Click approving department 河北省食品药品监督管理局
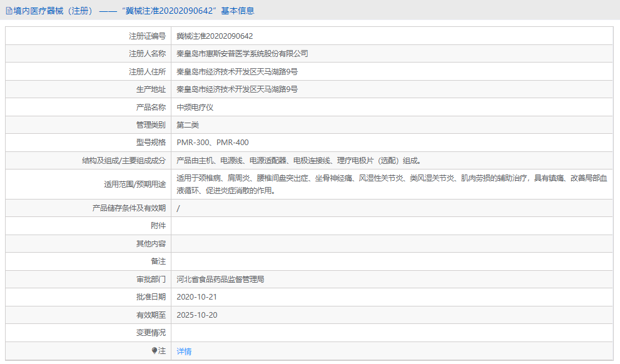620x364 pixels. pyautogui.click(x=220, y=279)
